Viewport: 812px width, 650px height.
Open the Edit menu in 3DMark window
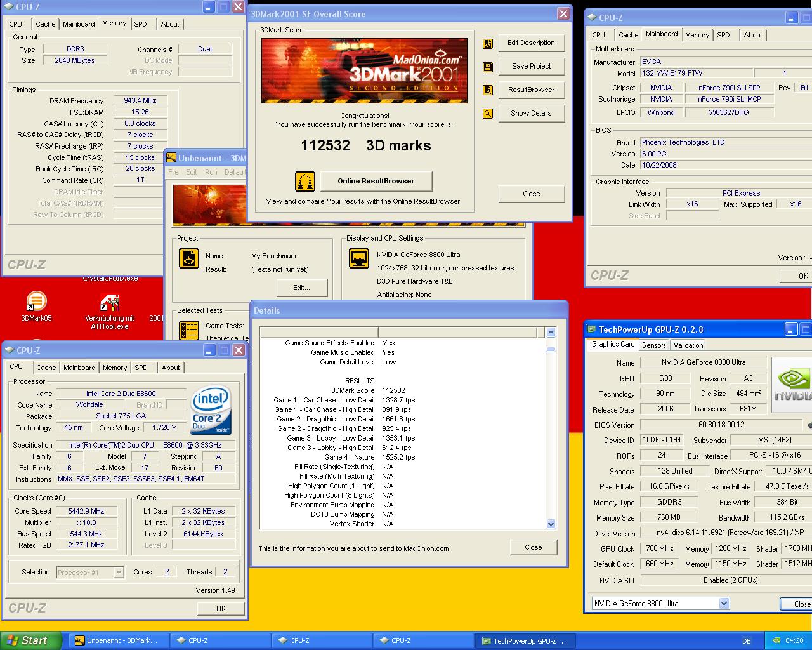192,172
